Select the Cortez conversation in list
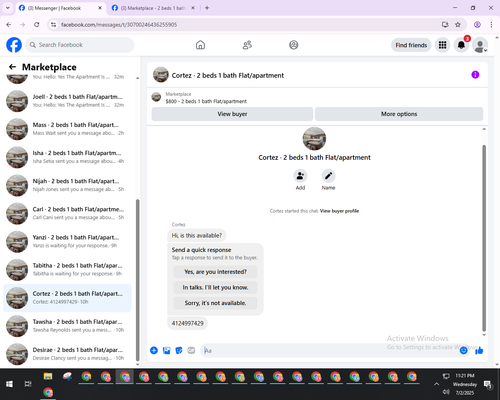This screenshot has height=400, width=500. click(x=67, y=298)
